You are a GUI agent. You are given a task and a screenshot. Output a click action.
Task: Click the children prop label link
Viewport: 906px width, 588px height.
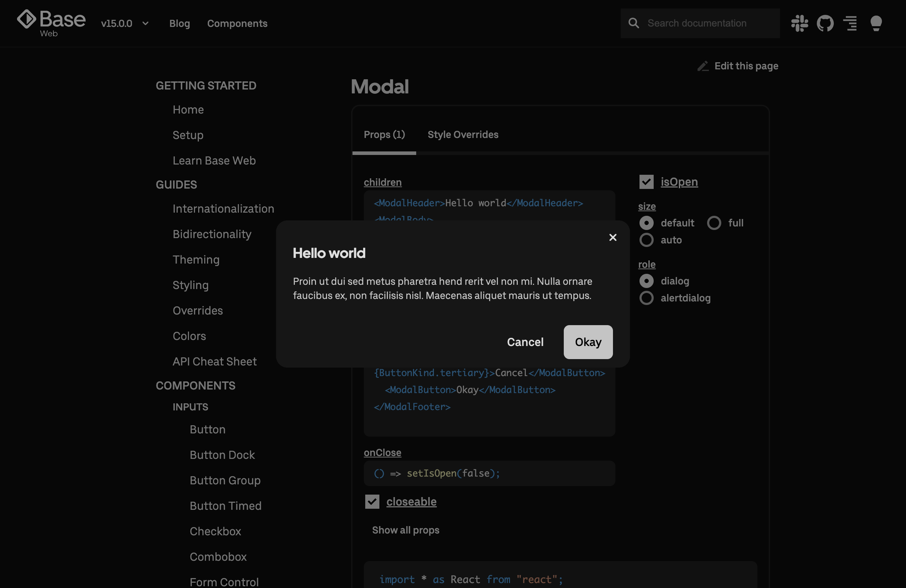click(382, 182)
